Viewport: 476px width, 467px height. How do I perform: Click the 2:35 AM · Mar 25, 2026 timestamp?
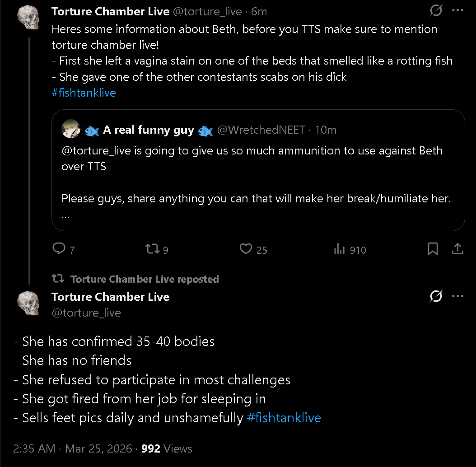[x=73, y=448]
